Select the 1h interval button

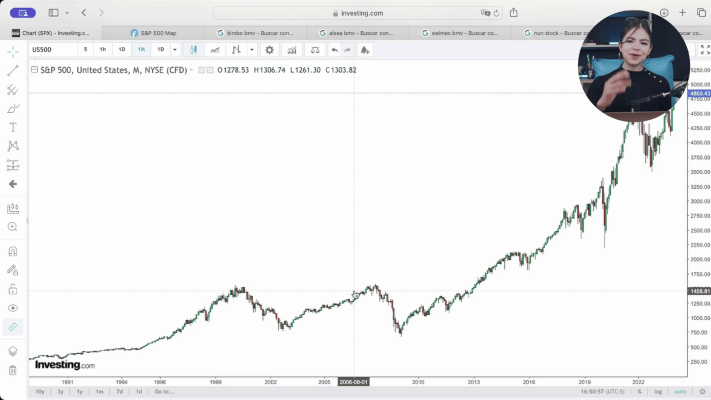tap(102, 49)
